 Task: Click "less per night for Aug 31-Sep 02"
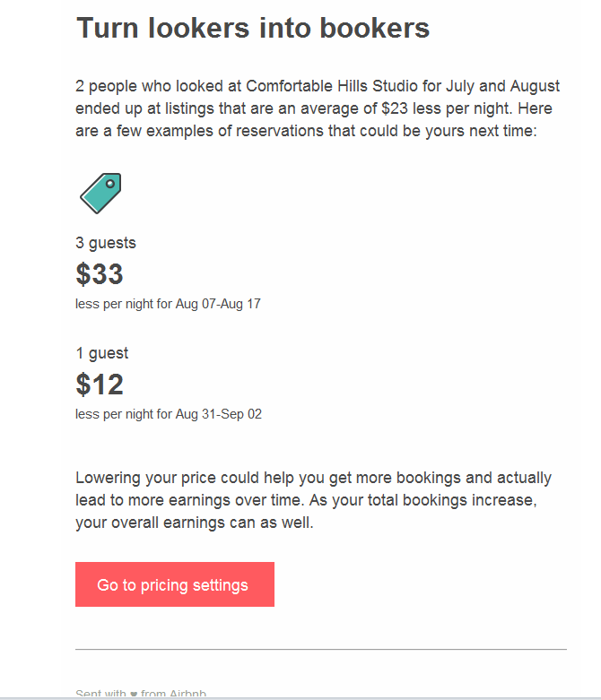point(169,414)
